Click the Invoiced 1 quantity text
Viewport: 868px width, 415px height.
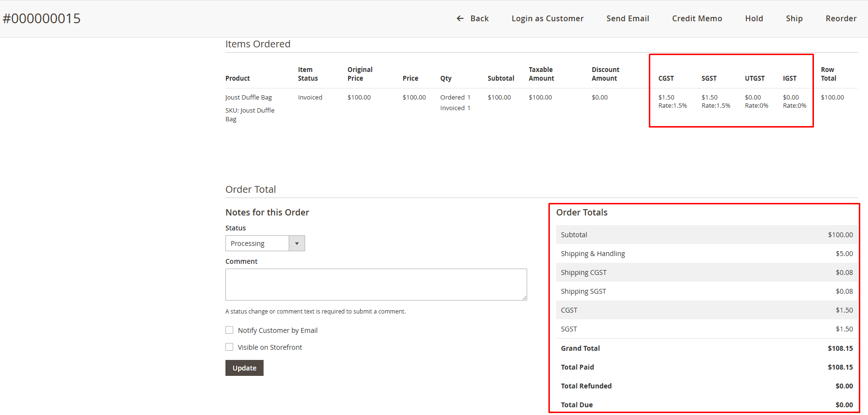coord(455,108)
